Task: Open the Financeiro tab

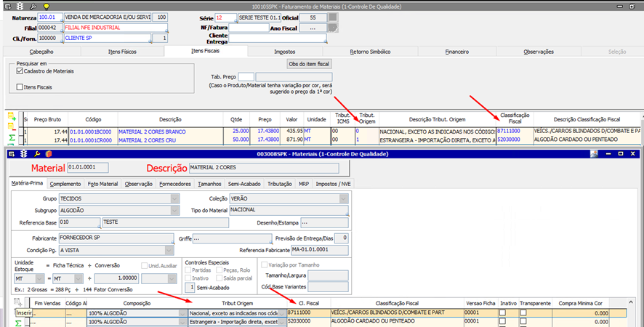Action: coord(457,52)
